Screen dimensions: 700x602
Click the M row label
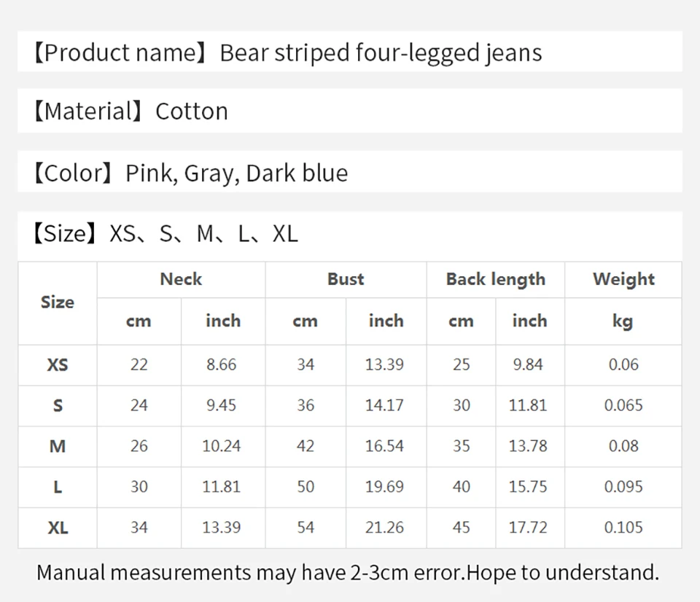[x=58, y=446]
